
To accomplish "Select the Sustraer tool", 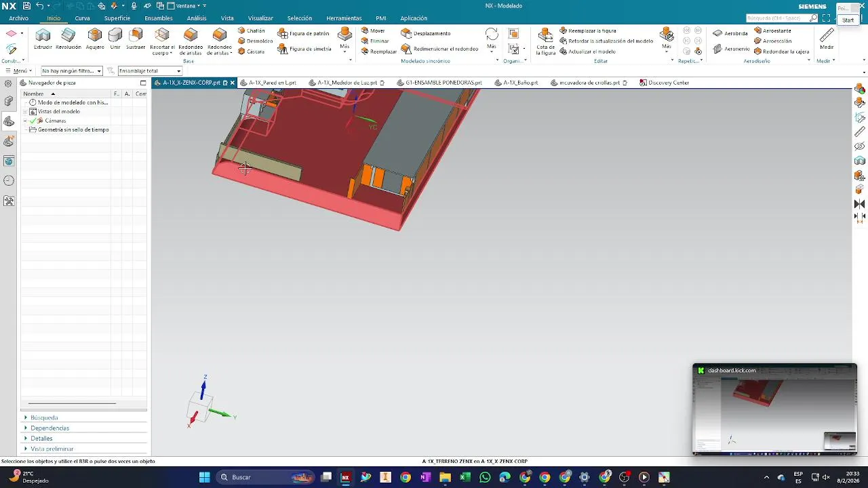I will tap(136, 39).
